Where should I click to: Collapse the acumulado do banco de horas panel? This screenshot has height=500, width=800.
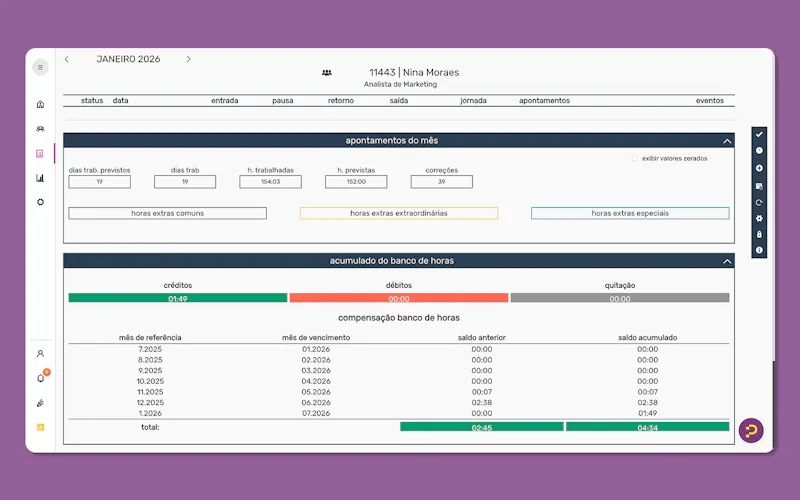point(727,261)
